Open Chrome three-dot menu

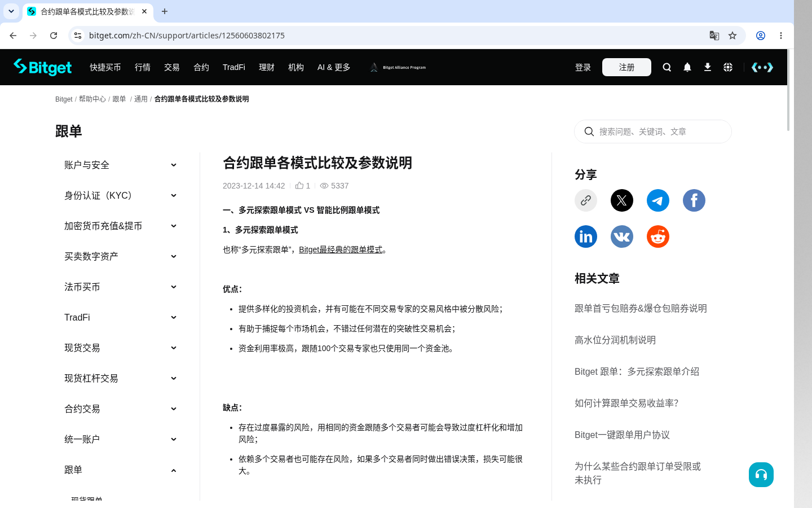click(781, 36)
